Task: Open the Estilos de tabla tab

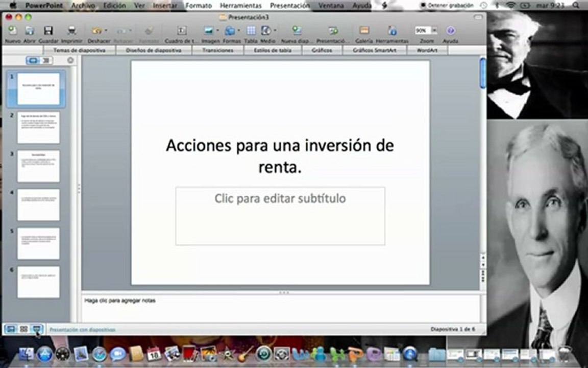Action: point(273,50)
